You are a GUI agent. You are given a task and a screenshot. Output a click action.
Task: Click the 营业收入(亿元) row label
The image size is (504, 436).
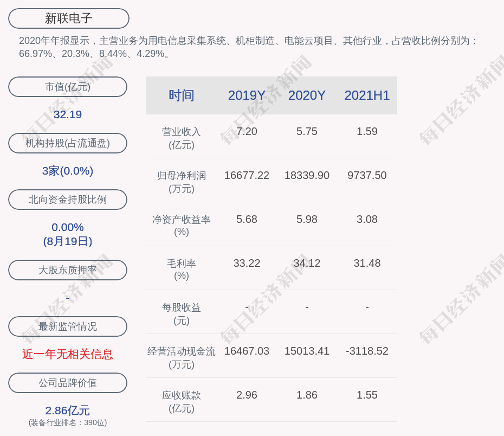click(182, 138)
